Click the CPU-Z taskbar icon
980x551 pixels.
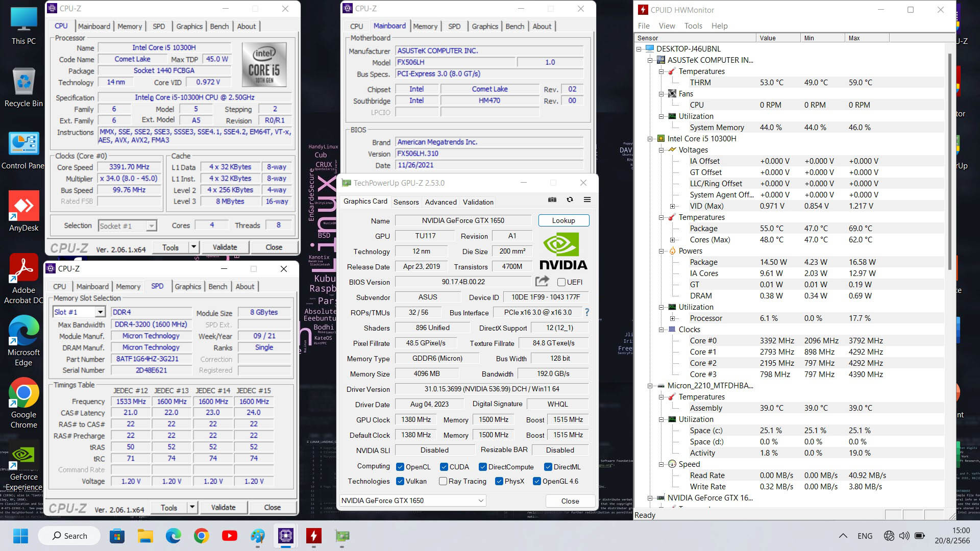click(285, 536)
